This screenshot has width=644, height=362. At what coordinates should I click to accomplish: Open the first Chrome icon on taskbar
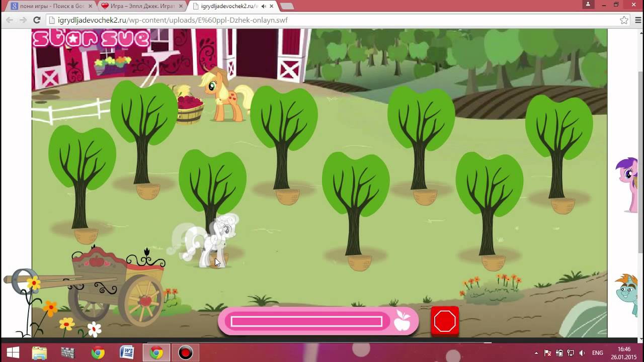click(x=98, y=353)
